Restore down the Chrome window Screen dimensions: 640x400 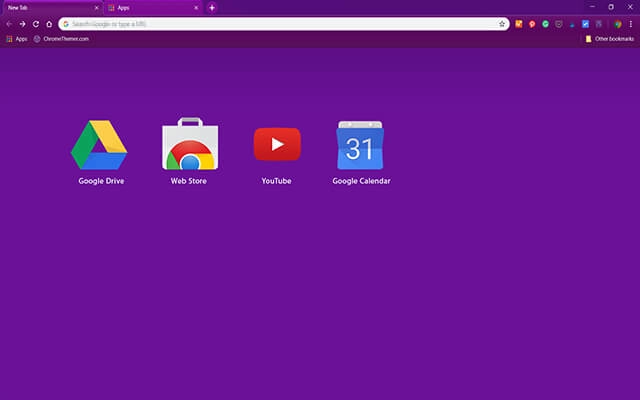pos(611,7)
